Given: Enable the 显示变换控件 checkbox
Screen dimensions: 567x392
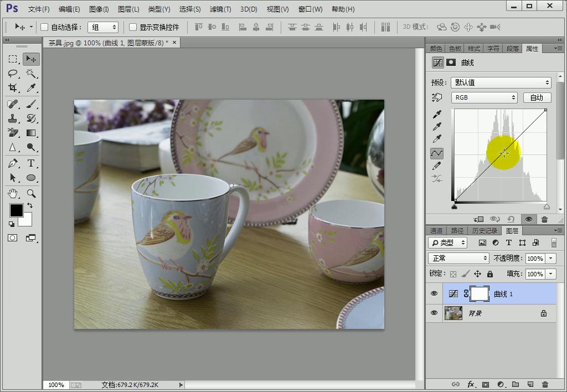Looking at the screenshot, I should coord(133,27).
